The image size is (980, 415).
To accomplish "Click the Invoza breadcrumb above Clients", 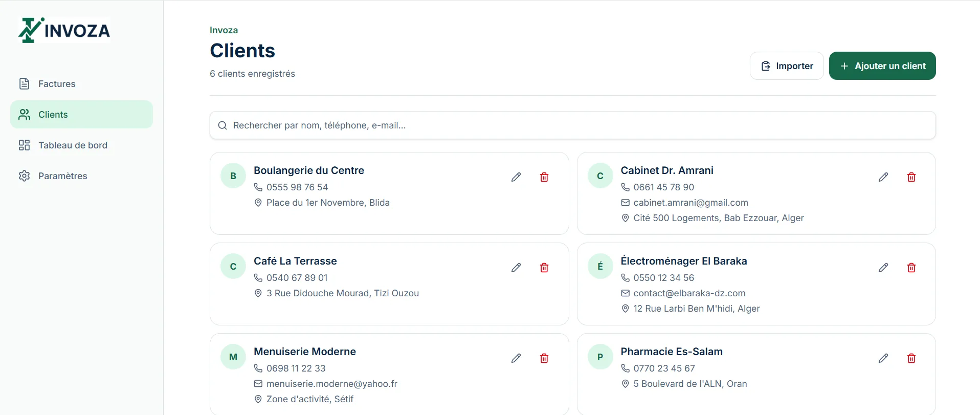I will 224,30.
